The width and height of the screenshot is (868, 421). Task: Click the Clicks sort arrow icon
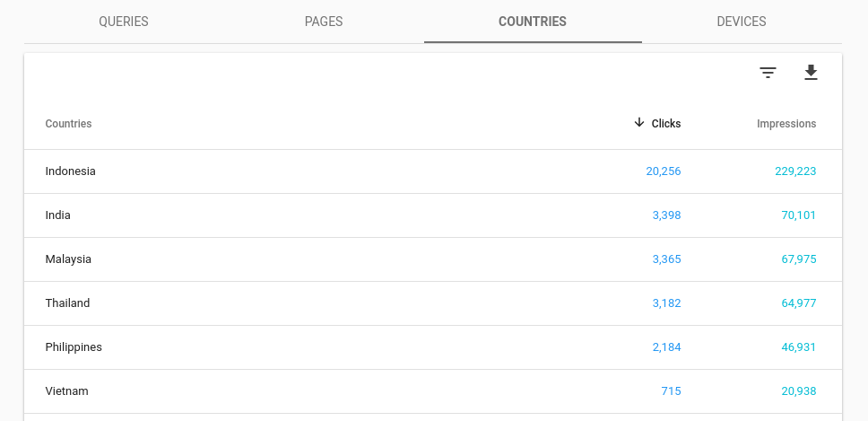(x=639, y=123)
